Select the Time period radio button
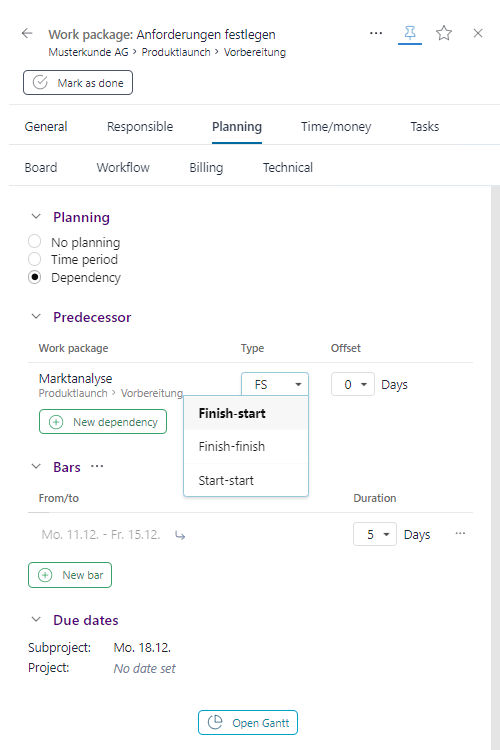The image size is (500, 750). 34,259
